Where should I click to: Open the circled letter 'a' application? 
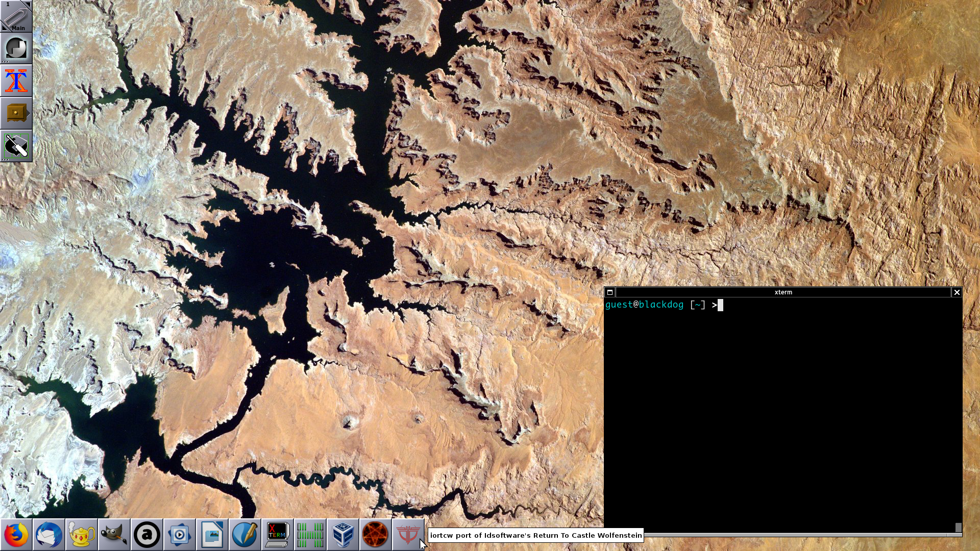(147, 535)
